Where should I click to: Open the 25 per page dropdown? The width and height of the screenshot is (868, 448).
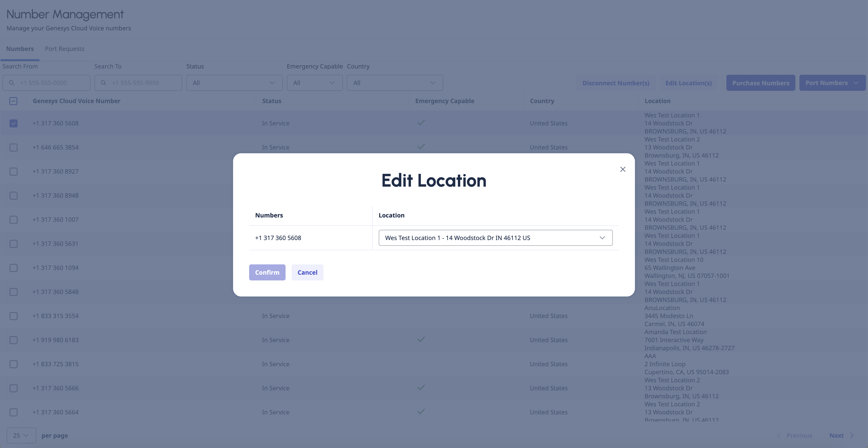21,435
